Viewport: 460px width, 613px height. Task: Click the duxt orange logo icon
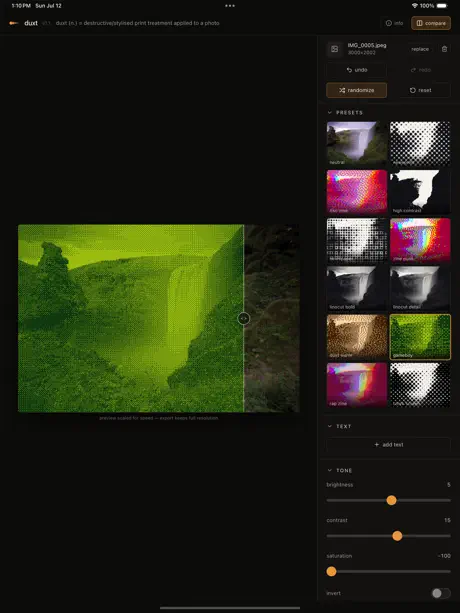pos(14,23)
